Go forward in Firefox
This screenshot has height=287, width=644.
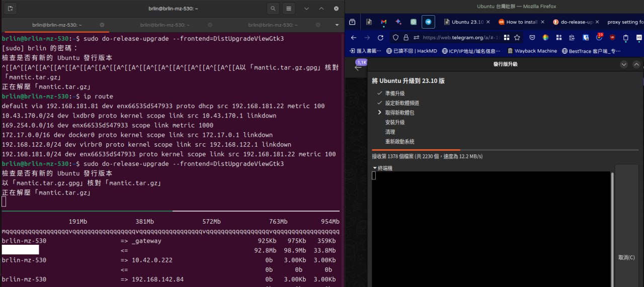[x=367, y=38]
